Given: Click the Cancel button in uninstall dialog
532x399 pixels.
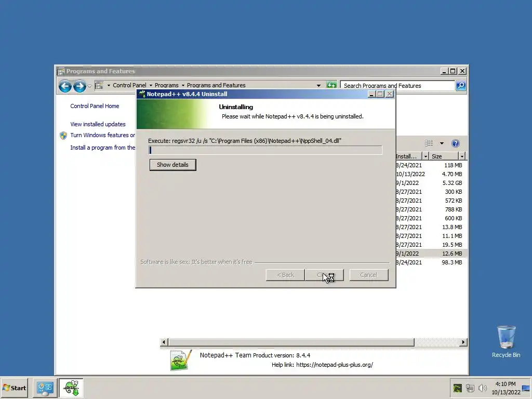Looking at the screenshot, I should click(369, 275).
